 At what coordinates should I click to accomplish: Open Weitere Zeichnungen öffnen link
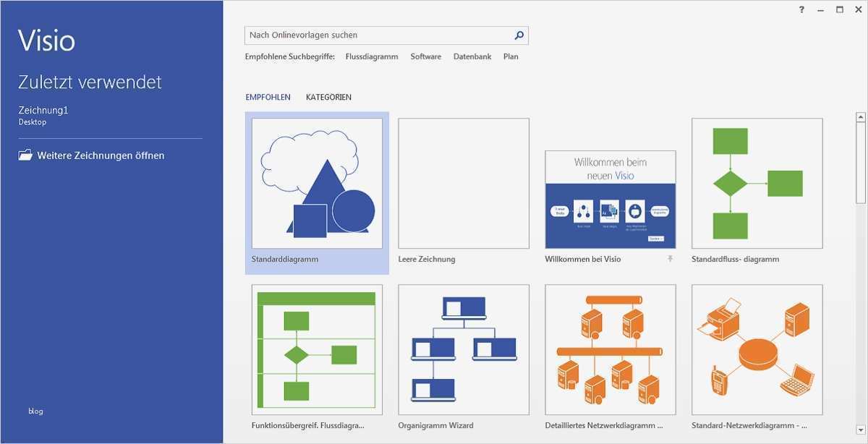[101, 155]
